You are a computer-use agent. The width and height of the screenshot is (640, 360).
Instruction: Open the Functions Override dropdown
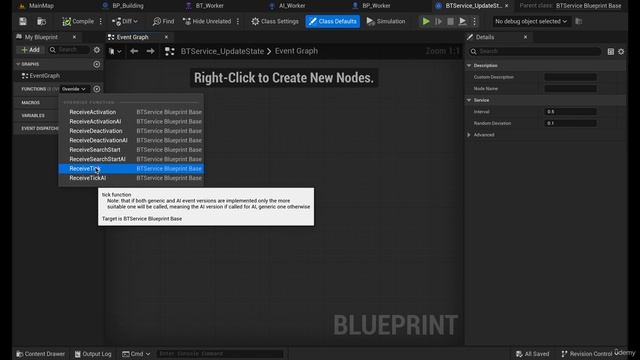[74, 89]
